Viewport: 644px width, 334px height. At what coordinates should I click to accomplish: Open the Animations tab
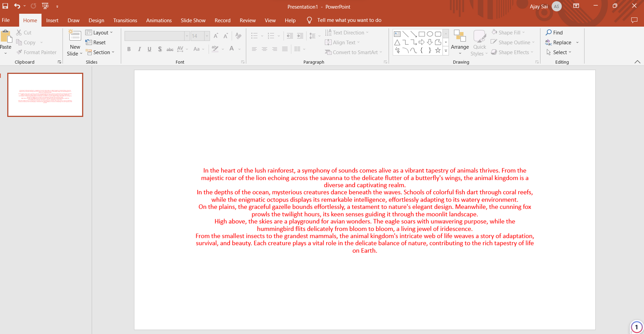[159, 20]
